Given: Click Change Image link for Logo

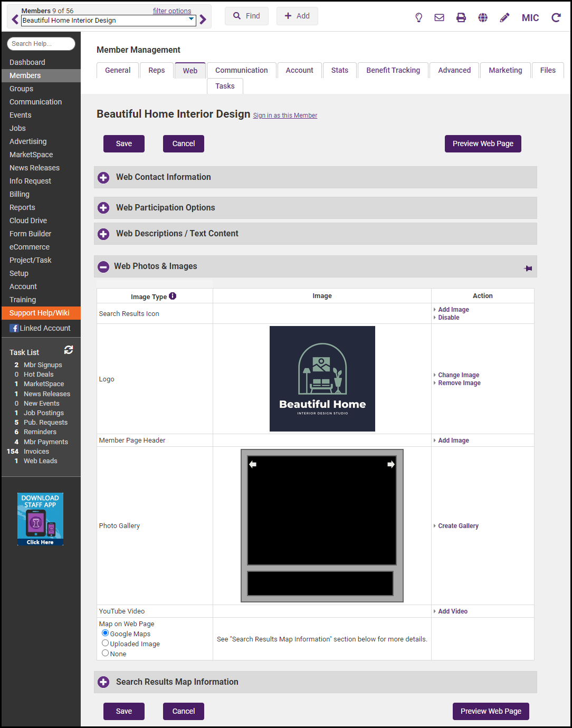Looking at the screenshot, I should click(459, 375).
